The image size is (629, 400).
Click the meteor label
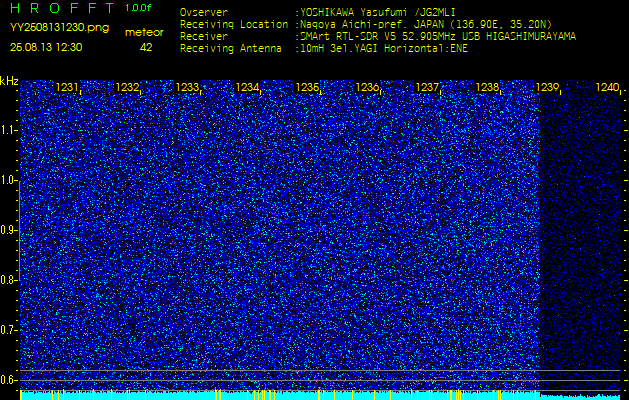144,33
